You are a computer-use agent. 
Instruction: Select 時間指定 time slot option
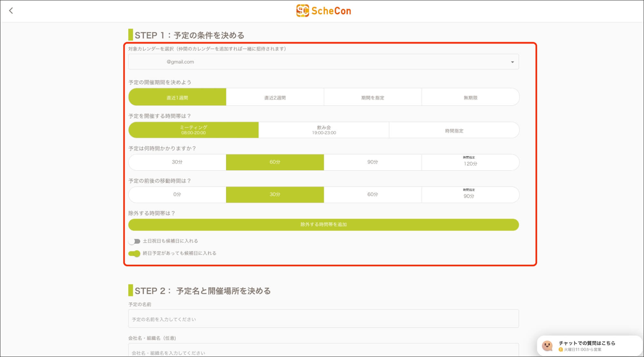click(454, 130)
